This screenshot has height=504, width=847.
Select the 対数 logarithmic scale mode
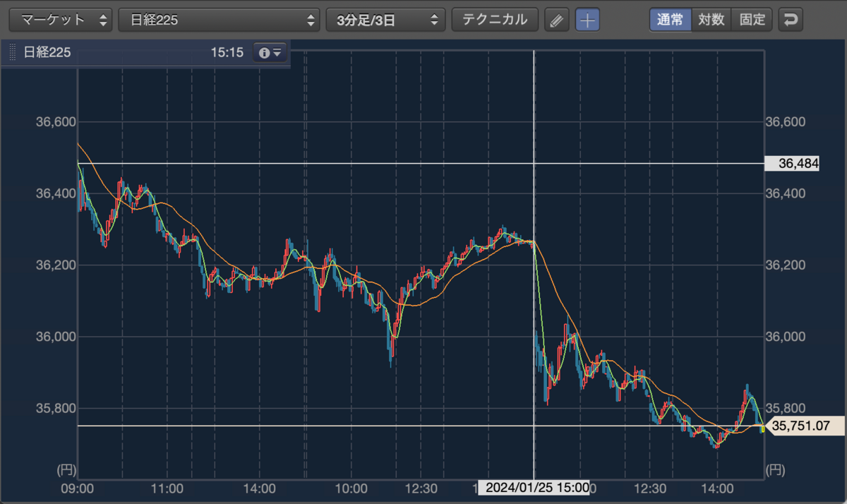[x=711, y=20]
